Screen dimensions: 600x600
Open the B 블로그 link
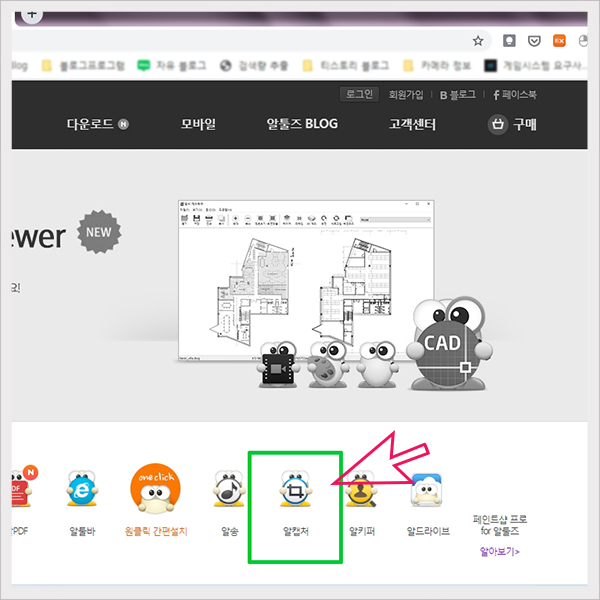[x=458, y=95]
